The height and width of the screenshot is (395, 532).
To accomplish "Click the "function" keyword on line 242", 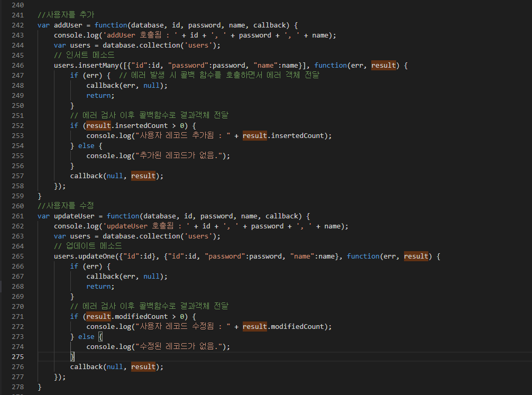I will (x=111, y=25).
